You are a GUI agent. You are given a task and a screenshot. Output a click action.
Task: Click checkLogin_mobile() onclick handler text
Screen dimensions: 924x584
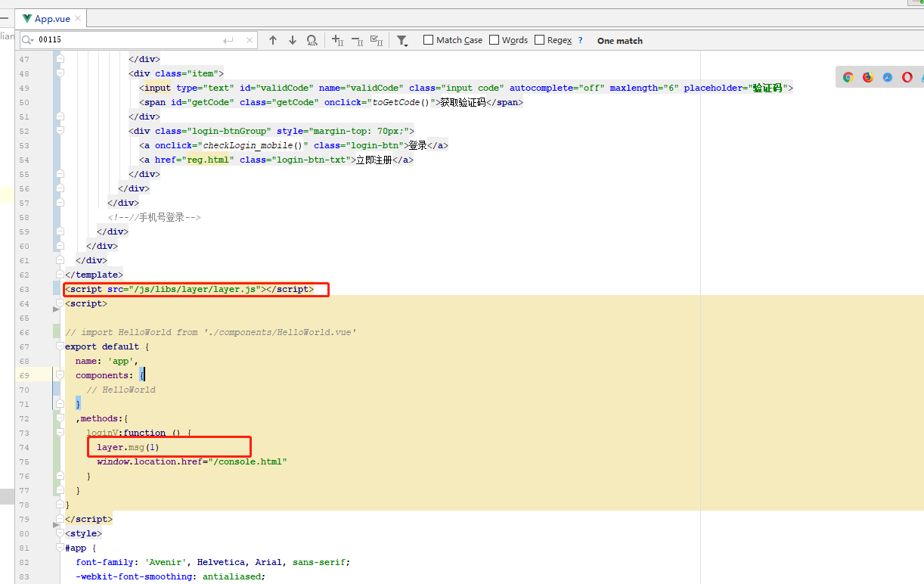coord(253,145)
